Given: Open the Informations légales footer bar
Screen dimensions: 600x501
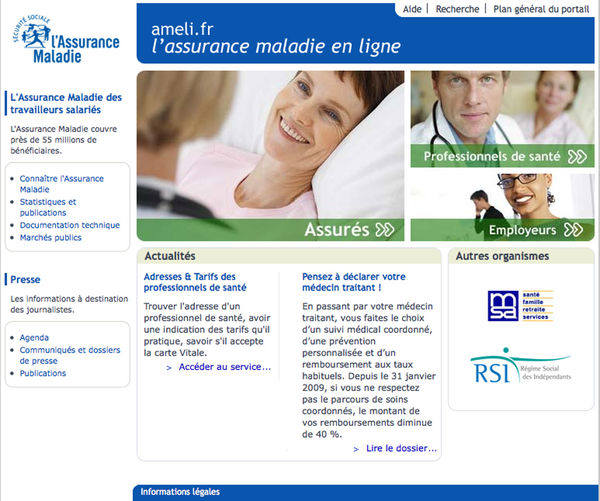Looking at the screenshot, I should pyautogui.click(x=180, y=492).
